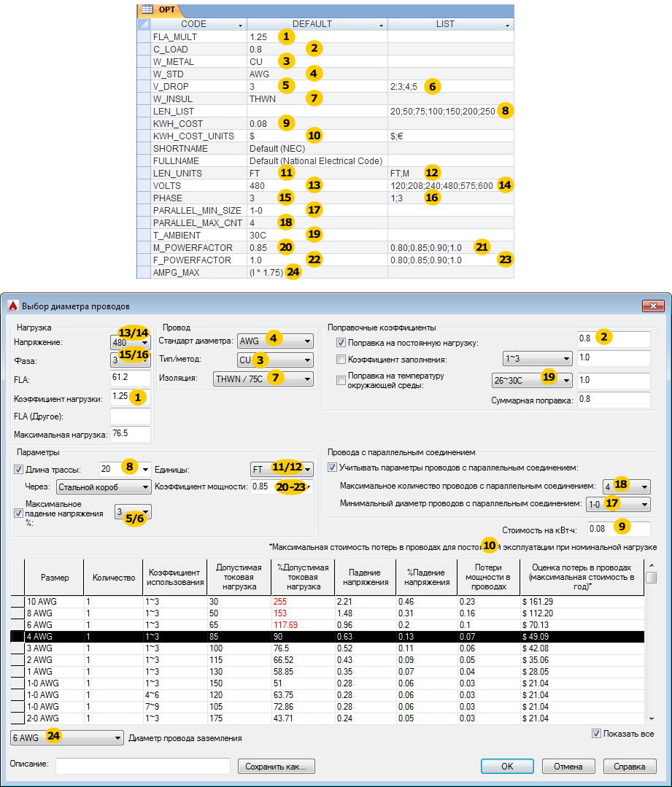Click the wire table vertical scrollbar thumb
The image size is (672, 787).
point(652,577)
